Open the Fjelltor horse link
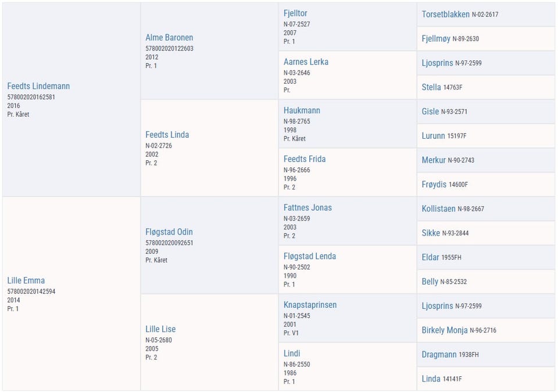558x392 pixels. pyautogui.click(x=295, y=13)
